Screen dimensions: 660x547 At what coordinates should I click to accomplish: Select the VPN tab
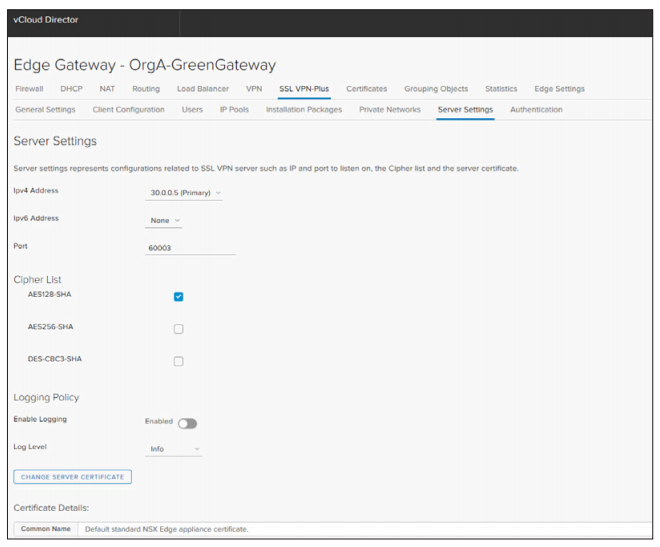click(x=254, y=89)
